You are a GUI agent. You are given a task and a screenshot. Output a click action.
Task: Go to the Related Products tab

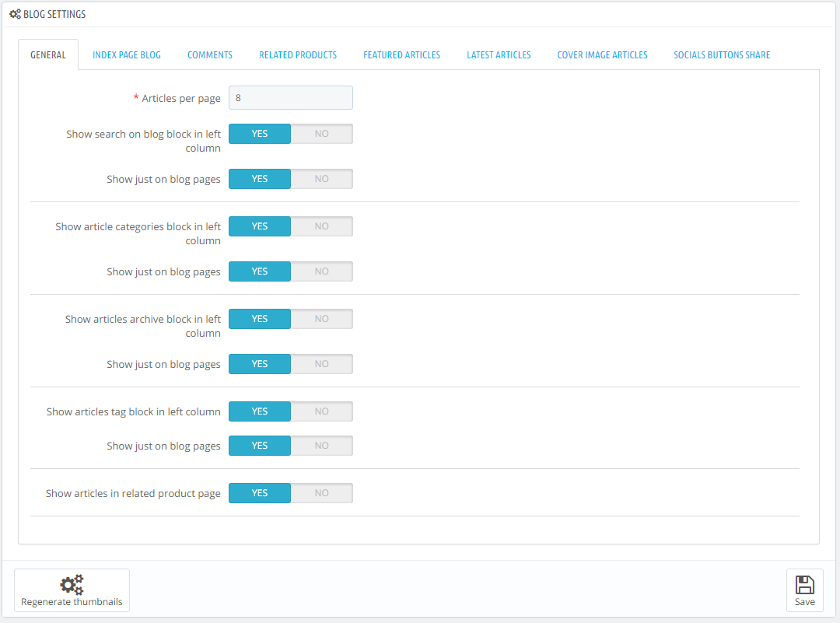click(x=298, y=54)
